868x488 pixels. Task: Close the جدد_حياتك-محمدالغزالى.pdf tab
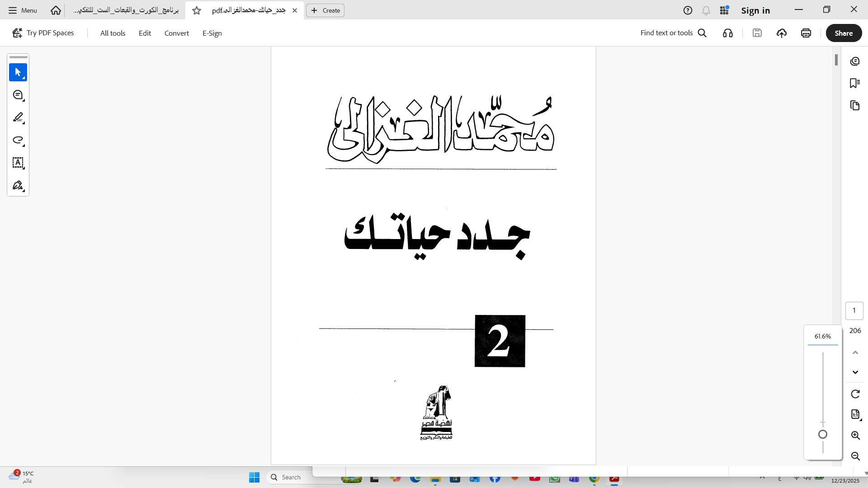[x=295, y=10]
